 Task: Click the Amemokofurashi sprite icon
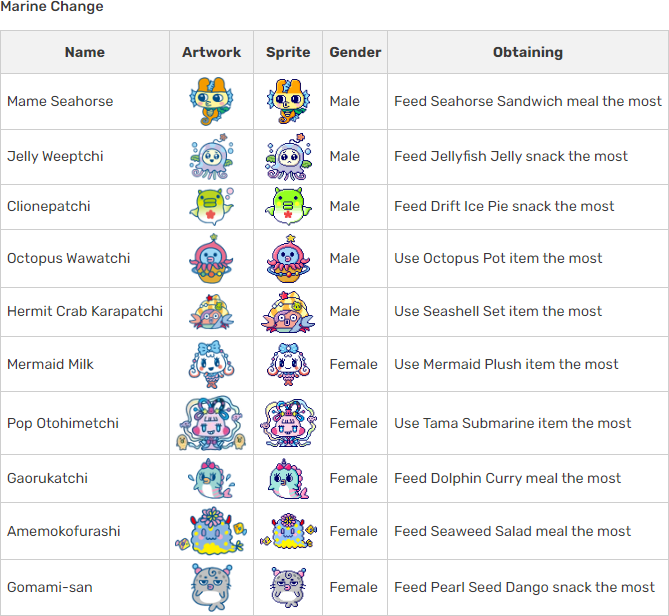click(288, 531)
